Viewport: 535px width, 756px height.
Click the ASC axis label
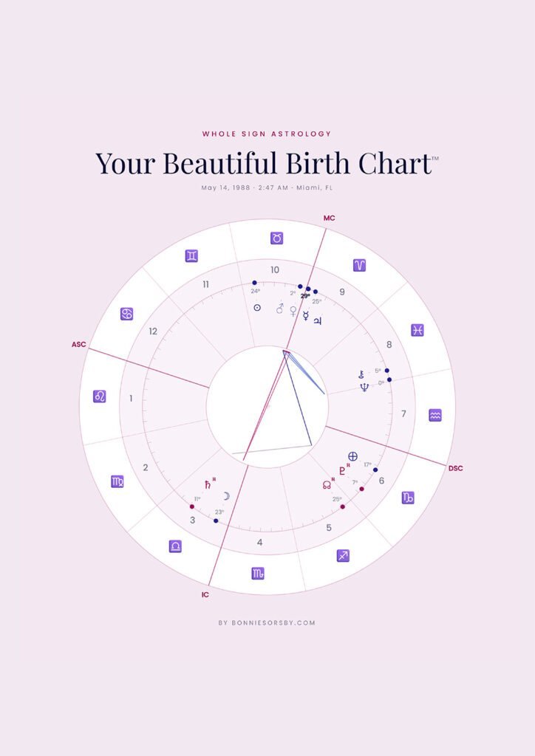[78, 345]
